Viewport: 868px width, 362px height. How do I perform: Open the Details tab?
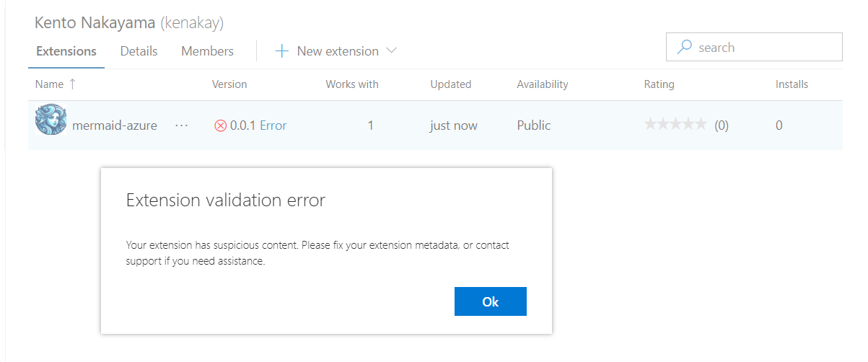(x=139, y=51)
